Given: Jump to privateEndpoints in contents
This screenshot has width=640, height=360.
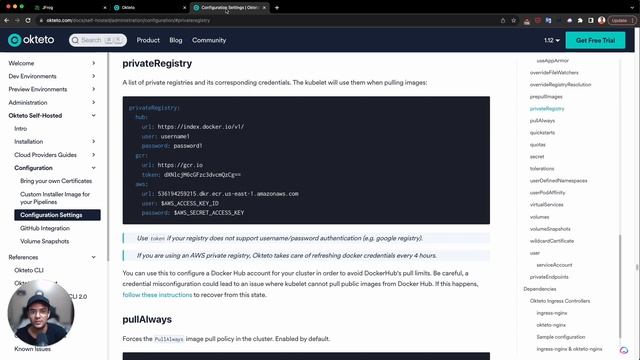Looking at the screenshot, I should click(549, 277).
